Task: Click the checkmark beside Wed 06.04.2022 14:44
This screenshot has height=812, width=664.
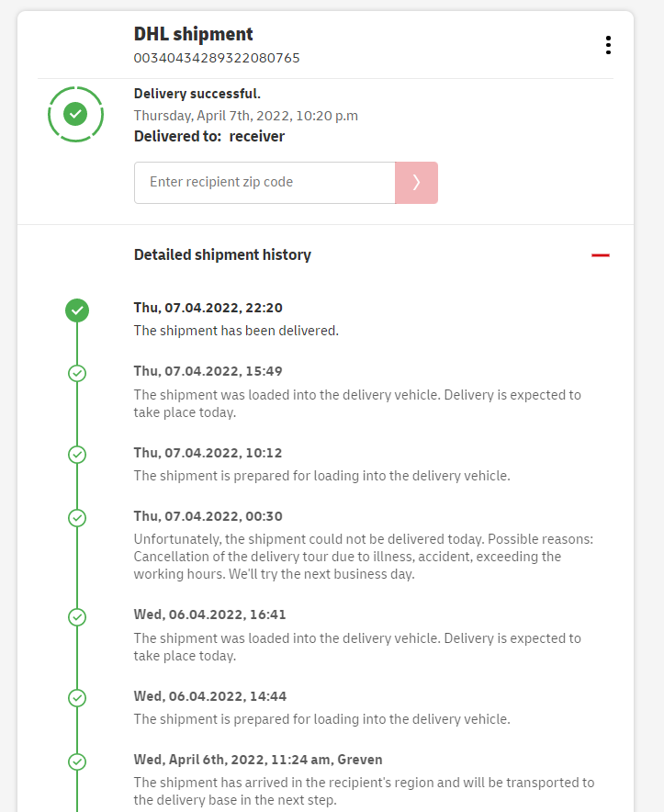Action: coord(77,698)
